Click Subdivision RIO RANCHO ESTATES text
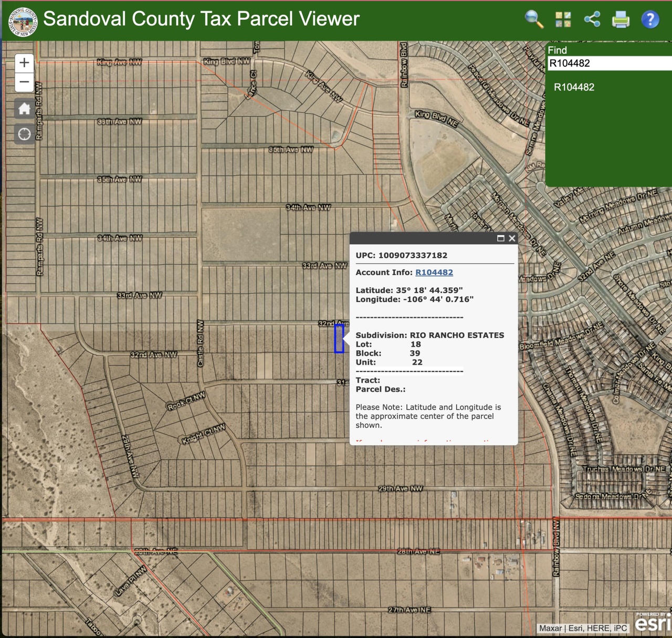672x638 pixels. pyautogui.click(x=430, y=335)
